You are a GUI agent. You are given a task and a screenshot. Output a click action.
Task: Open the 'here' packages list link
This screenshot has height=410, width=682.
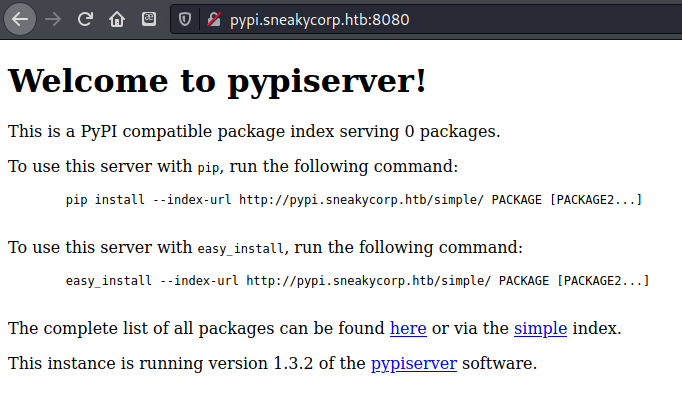click(x=408, y=327)
